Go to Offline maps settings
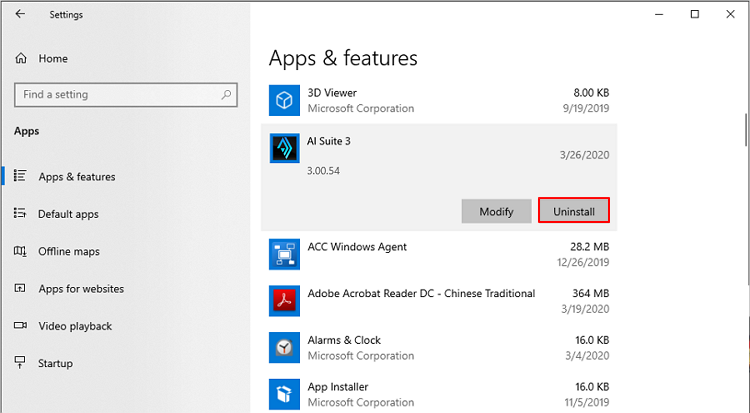Viewport: 750px width, 413px height. [x=69, y=251]
